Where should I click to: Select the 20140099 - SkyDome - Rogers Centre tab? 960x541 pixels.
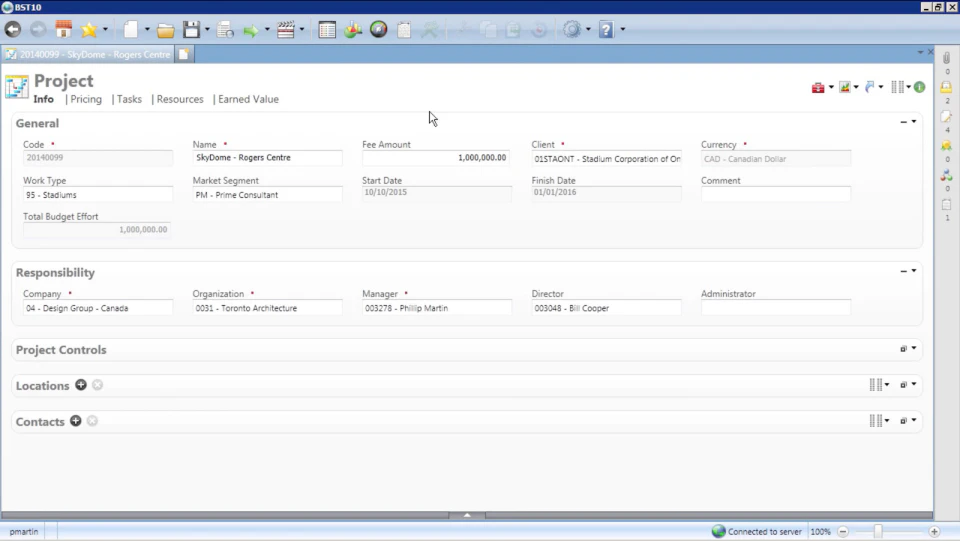(x=89, y=54)
